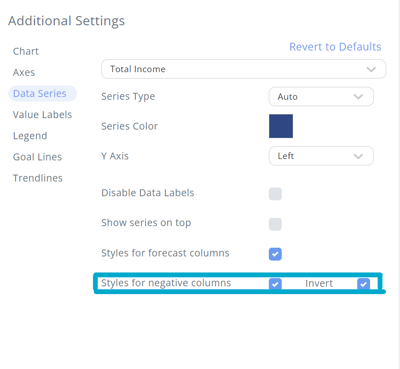Open the Y Axis Left dropdown
Screen dimensions: 400x369
pyautogui.click(x=321, y=156)
